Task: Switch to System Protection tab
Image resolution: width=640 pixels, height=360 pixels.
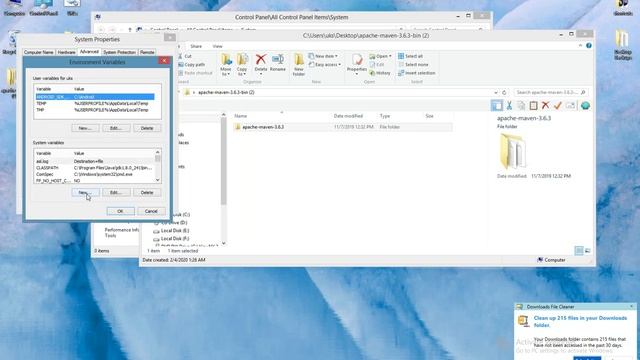Action: 119,52
